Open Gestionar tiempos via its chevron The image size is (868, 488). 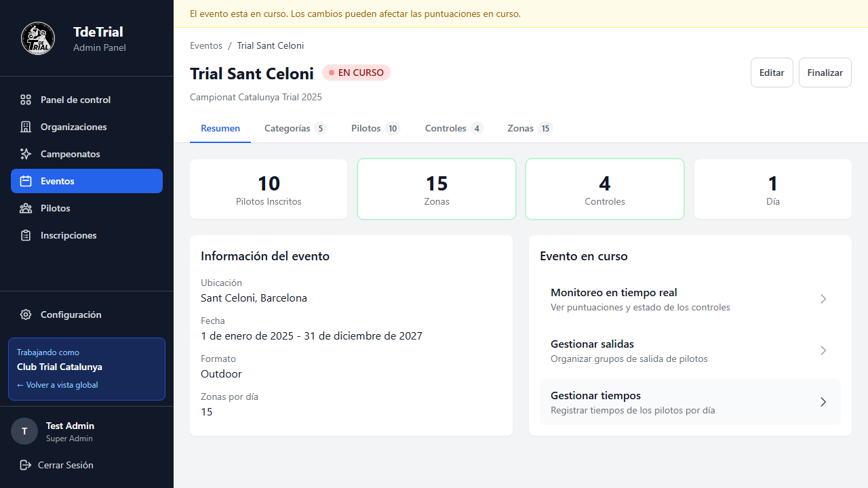823,402
